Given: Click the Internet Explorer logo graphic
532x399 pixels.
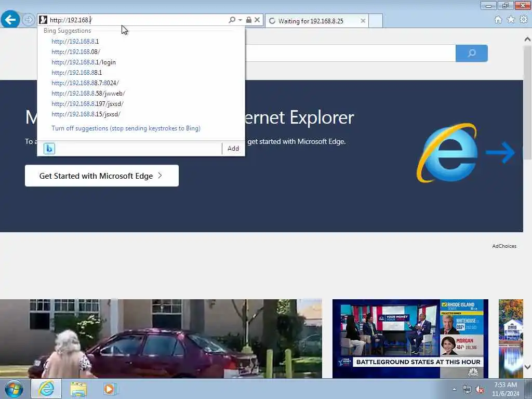Looking at the screenshot, I should [x=447, y=153].
